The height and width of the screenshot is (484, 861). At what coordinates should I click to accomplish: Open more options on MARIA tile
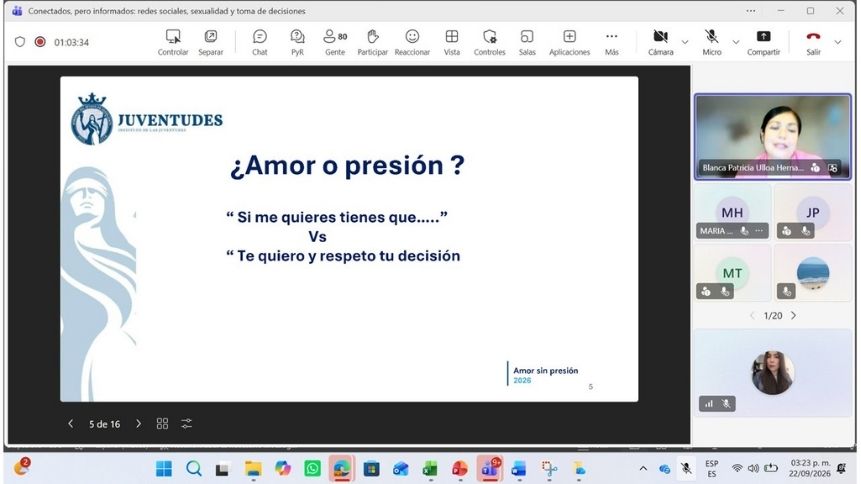(759, 231)
